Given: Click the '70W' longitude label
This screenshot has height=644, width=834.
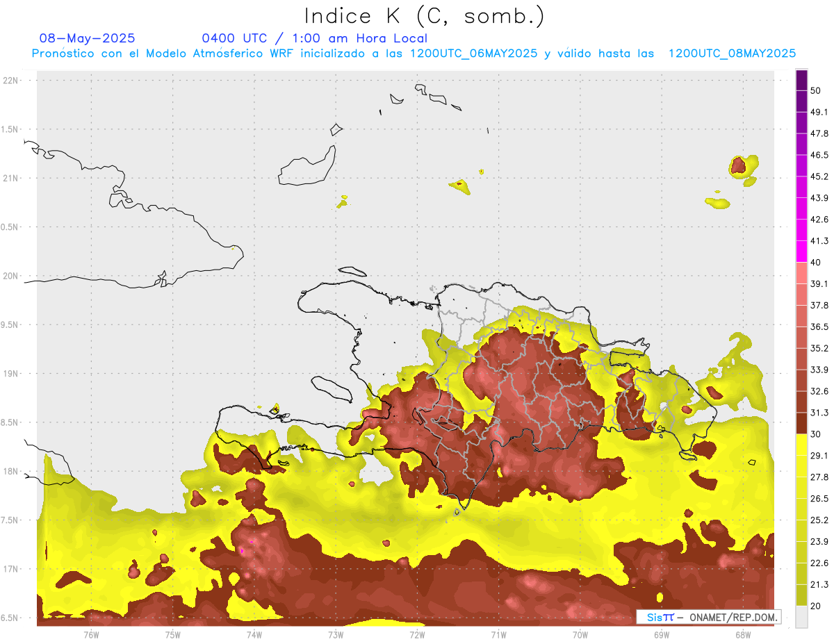Looking at the screenshot, I should [580, 634].
